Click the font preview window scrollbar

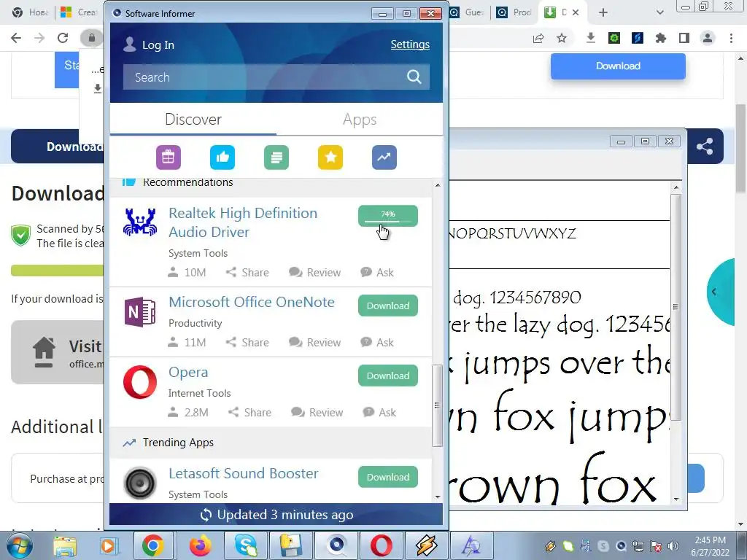[x=676, y=307]
